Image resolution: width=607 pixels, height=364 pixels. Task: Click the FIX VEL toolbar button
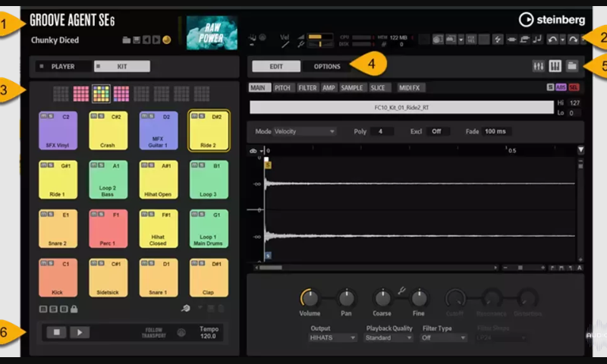tap(471, 39)
